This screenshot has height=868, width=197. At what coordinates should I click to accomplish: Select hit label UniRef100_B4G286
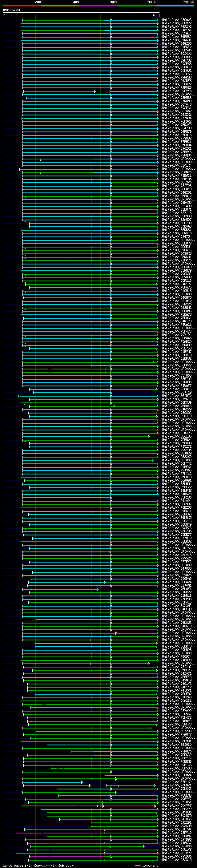pyautogui.click(x=177, y=43)
